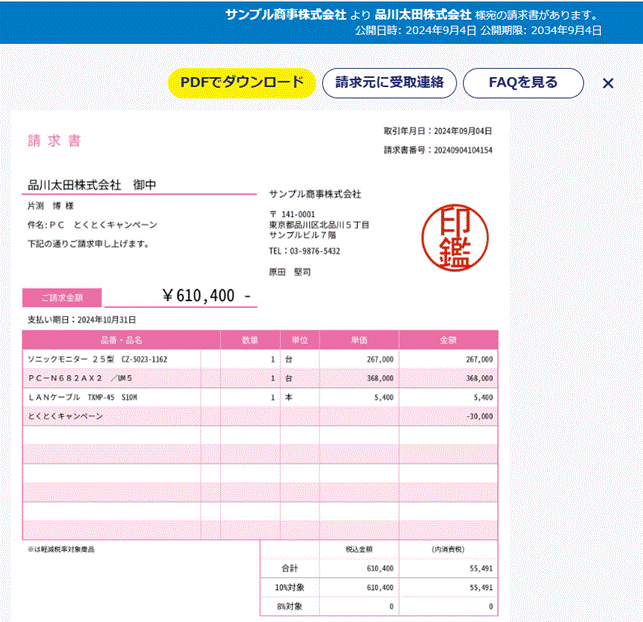Close the invoice viewer with the X icon
643x622 pixels.
pos(608,83)
